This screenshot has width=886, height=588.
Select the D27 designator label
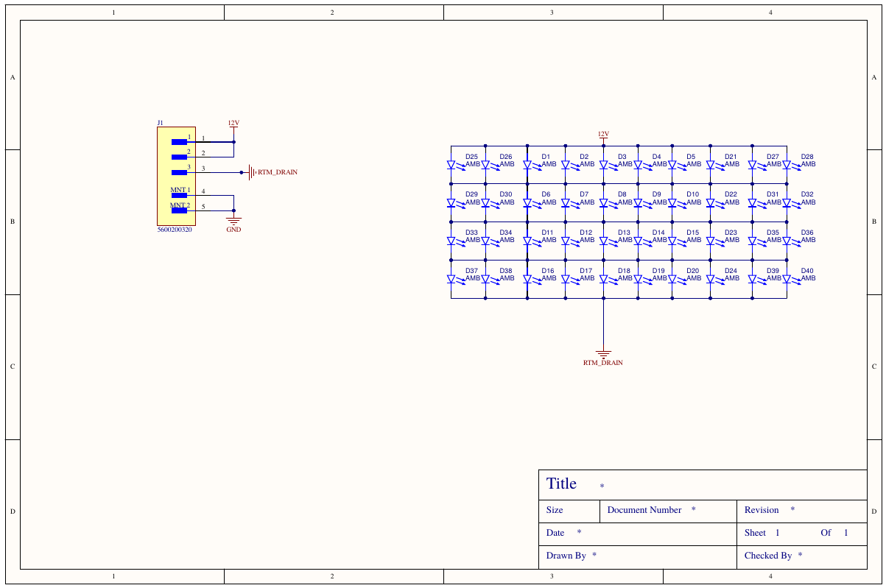[773, 157]
